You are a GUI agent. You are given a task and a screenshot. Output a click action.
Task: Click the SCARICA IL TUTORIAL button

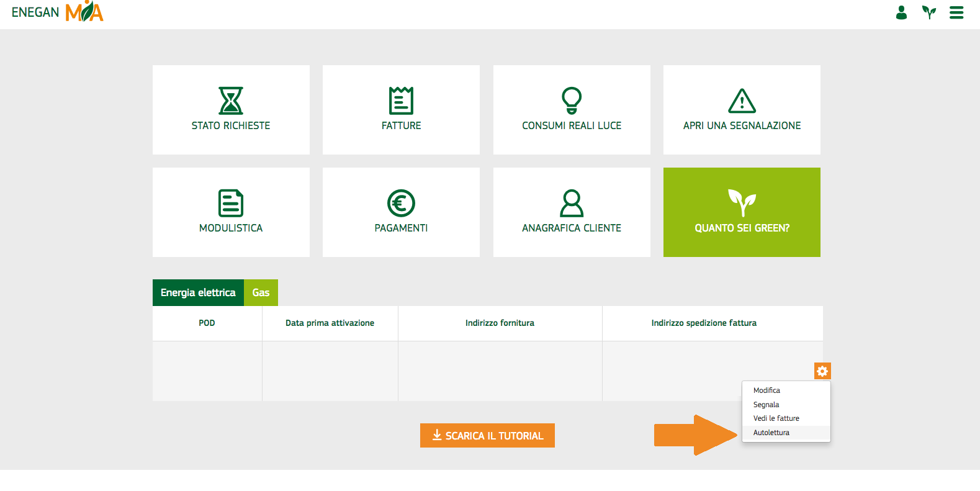(x=487, y=436)
